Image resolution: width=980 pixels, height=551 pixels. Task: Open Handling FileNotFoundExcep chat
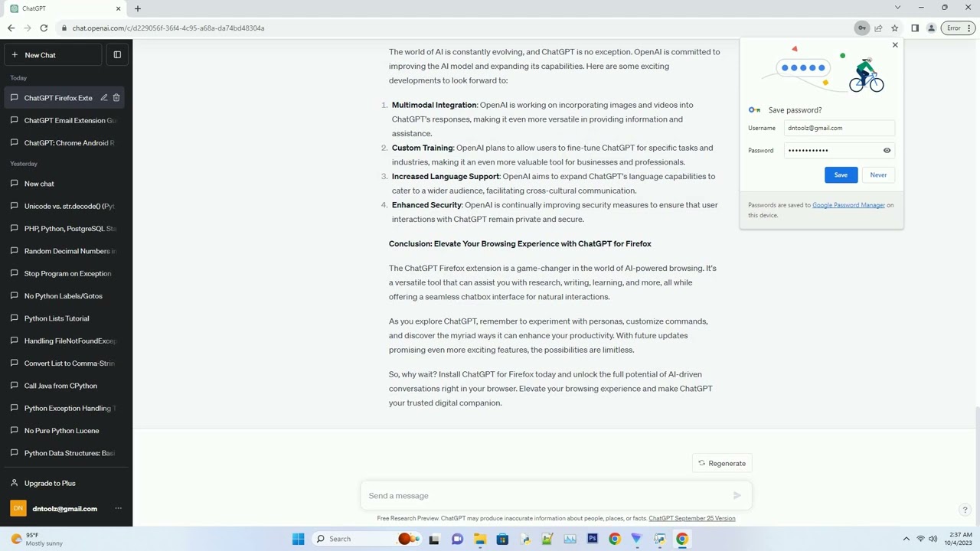pos(66,341)
